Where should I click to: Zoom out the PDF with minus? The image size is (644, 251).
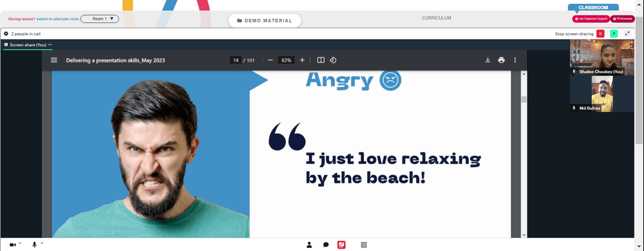pos(270,60)
